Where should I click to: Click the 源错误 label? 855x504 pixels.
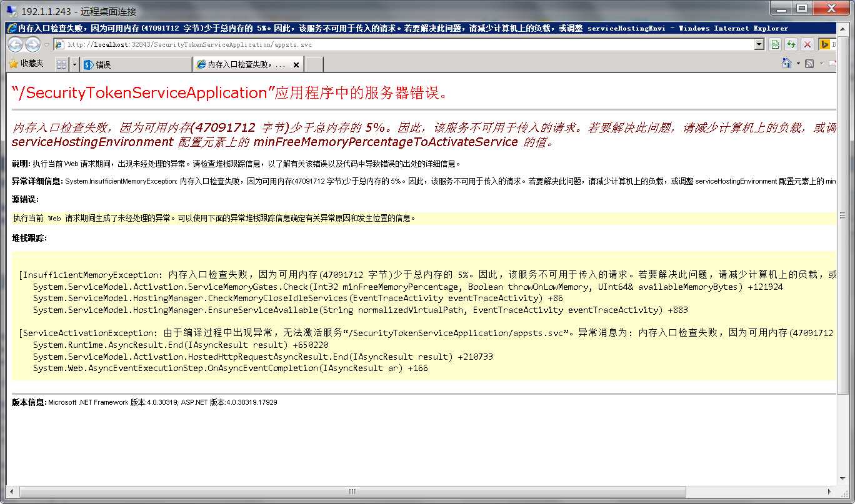point(25,199)
